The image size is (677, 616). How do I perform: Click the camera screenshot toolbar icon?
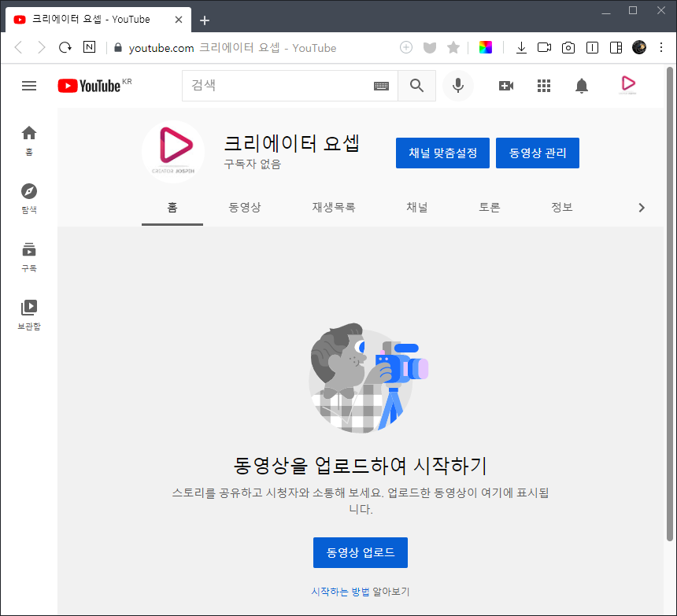(x=568, y=47)
